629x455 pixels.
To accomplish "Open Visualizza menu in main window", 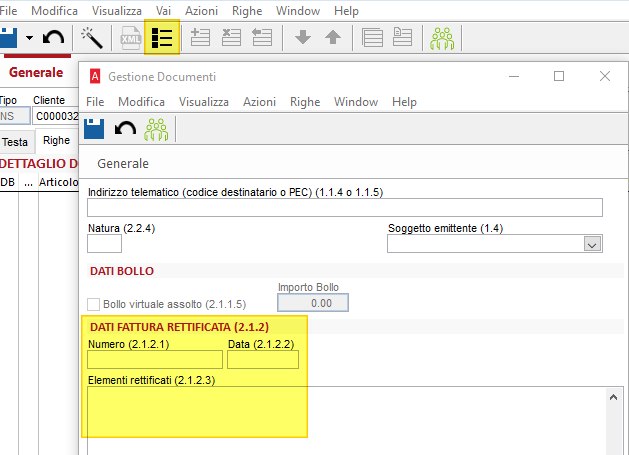I will point(117,11).
